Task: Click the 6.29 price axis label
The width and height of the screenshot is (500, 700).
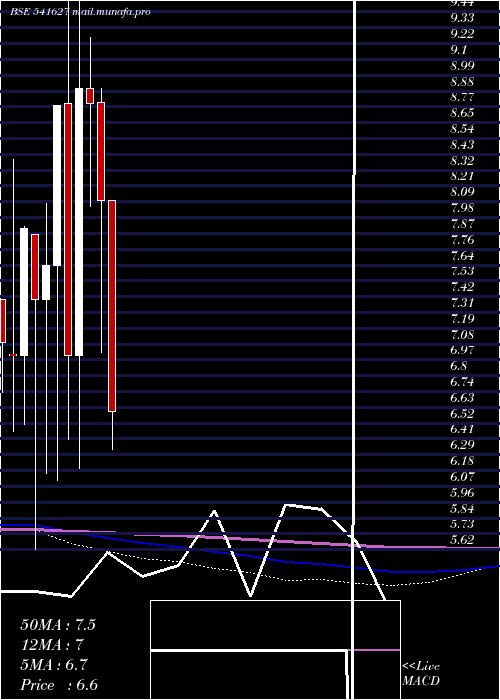Action: tap(462, 445)
